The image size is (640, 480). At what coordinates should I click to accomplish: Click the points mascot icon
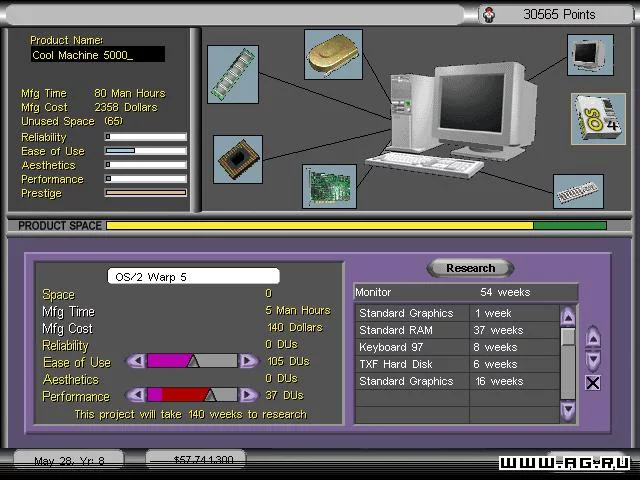(x=489, y=15)
